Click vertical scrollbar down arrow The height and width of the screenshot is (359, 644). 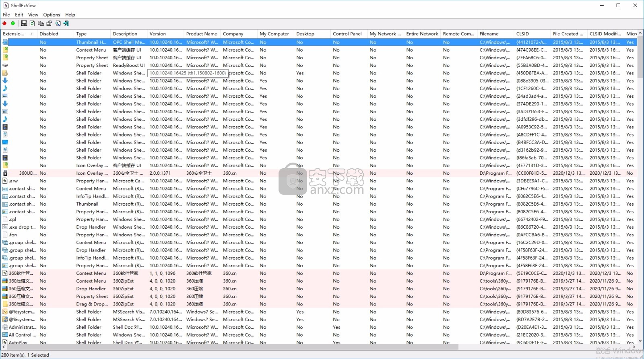(640, 341)
